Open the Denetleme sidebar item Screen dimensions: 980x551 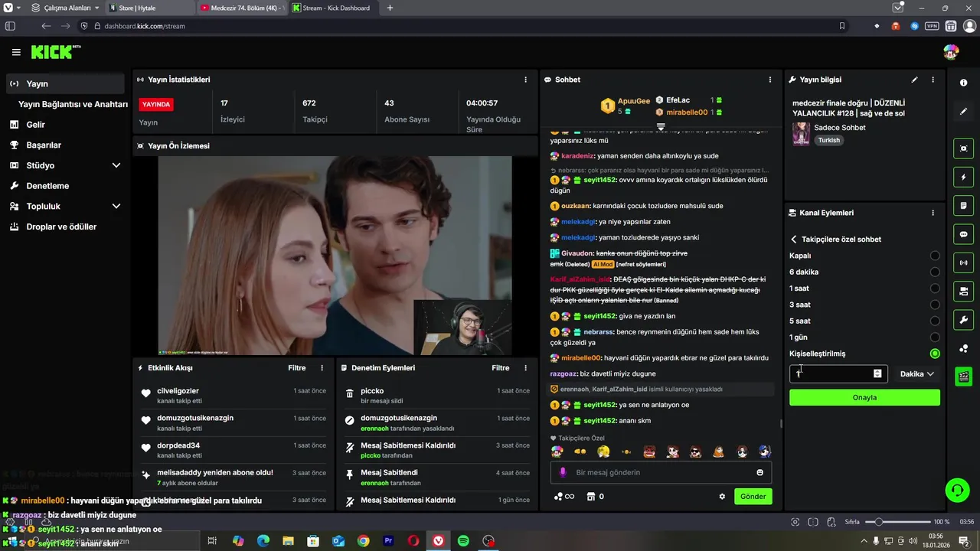[x=65, y=186]
